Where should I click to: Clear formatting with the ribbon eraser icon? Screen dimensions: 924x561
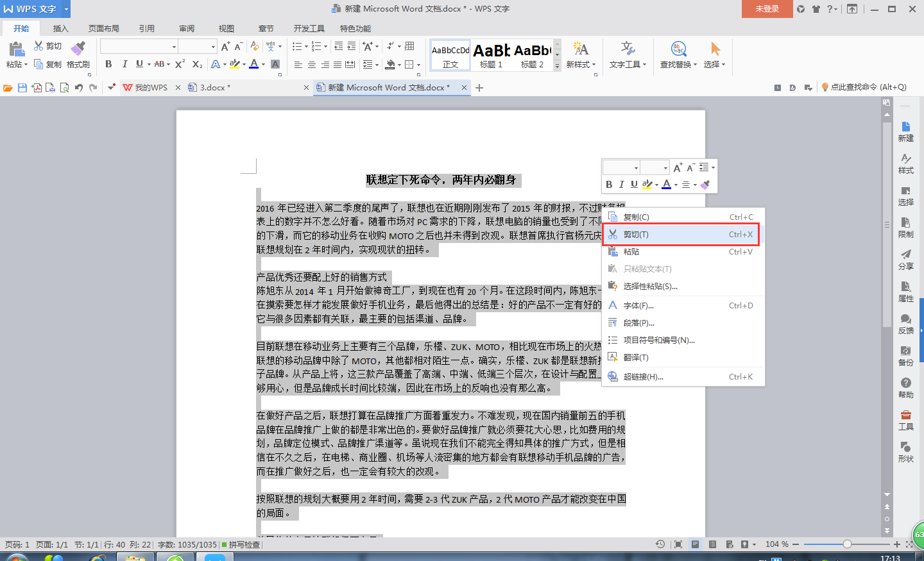pos(255,46)
